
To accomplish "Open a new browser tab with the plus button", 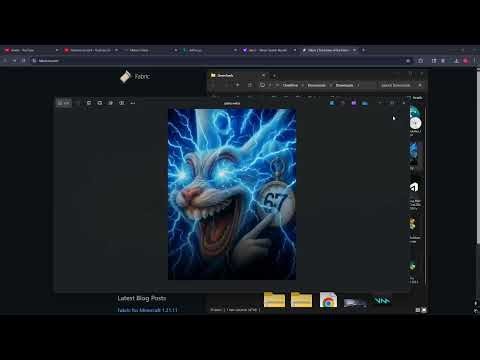I will (364, 50).
